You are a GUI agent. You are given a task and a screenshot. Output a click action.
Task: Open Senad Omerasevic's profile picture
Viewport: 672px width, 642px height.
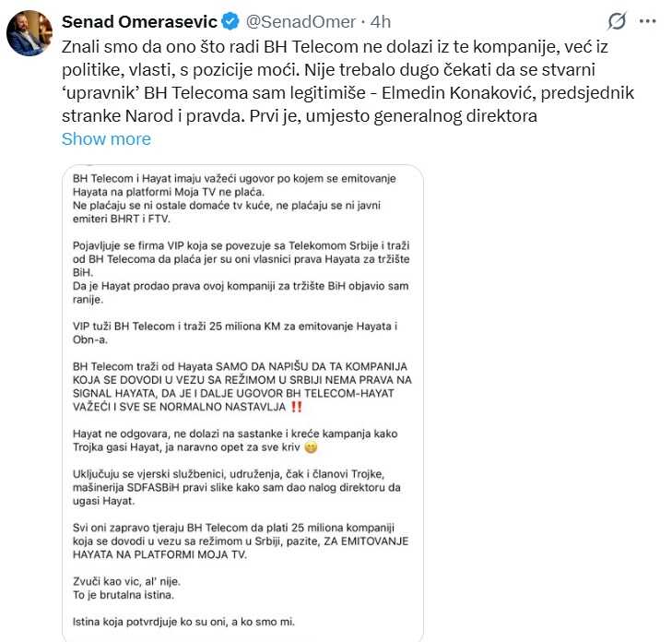tap(29, 33)
